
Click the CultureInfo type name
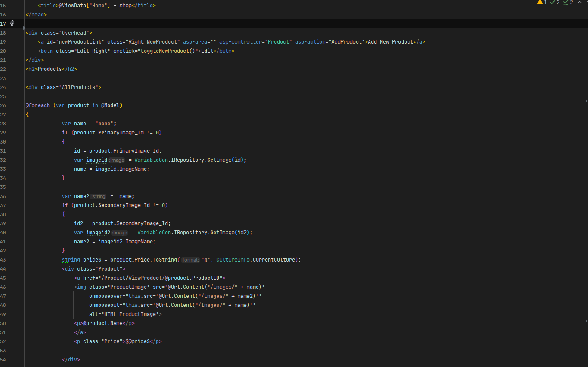[x=233, y=260]
